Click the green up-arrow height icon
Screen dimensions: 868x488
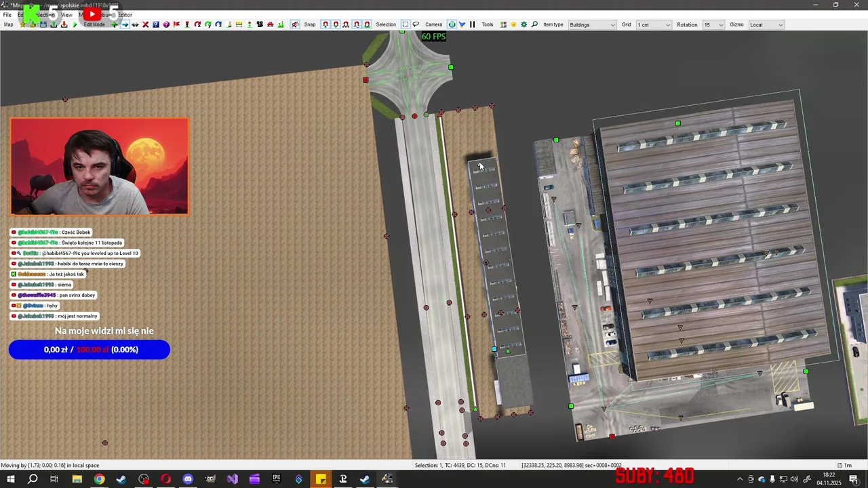tap(250, 24)
